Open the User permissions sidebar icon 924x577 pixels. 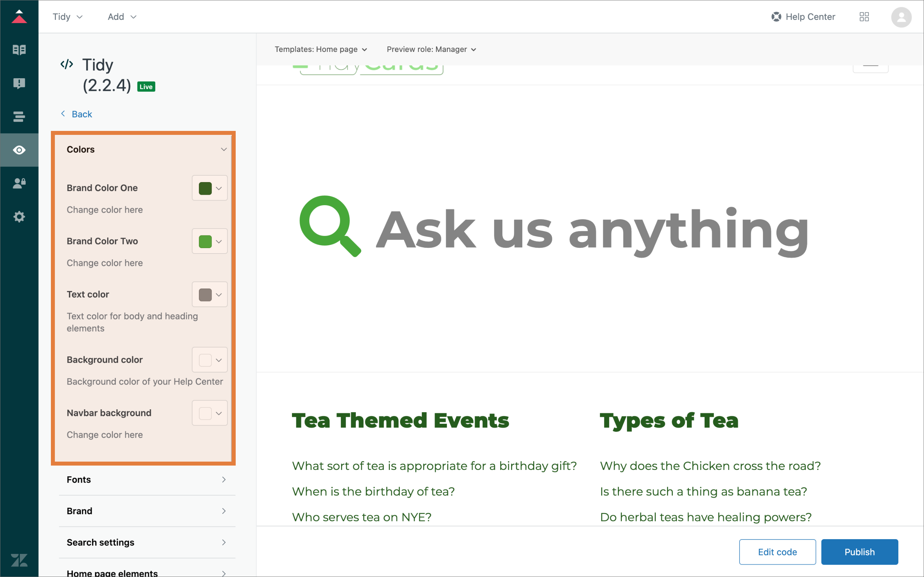pyautogui.click(x=19, y=184)
